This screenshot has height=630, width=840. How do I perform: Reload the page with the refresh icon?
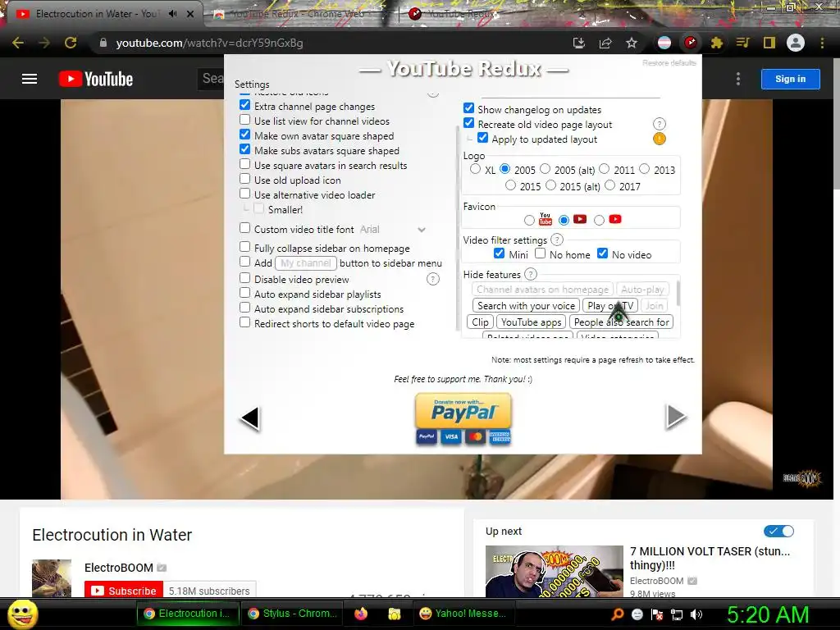point(71,43)
